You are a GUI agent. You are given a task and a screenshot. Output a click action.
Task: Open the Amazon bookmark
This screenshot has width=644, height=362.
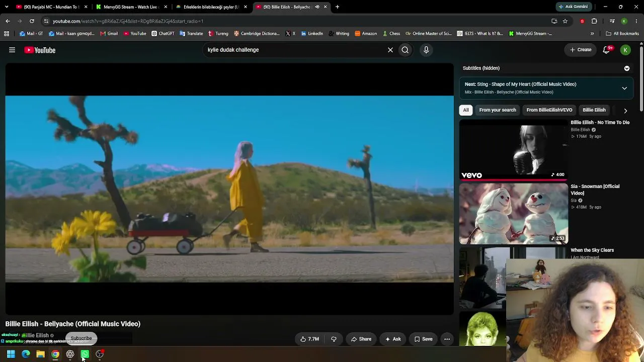(366, 34)
